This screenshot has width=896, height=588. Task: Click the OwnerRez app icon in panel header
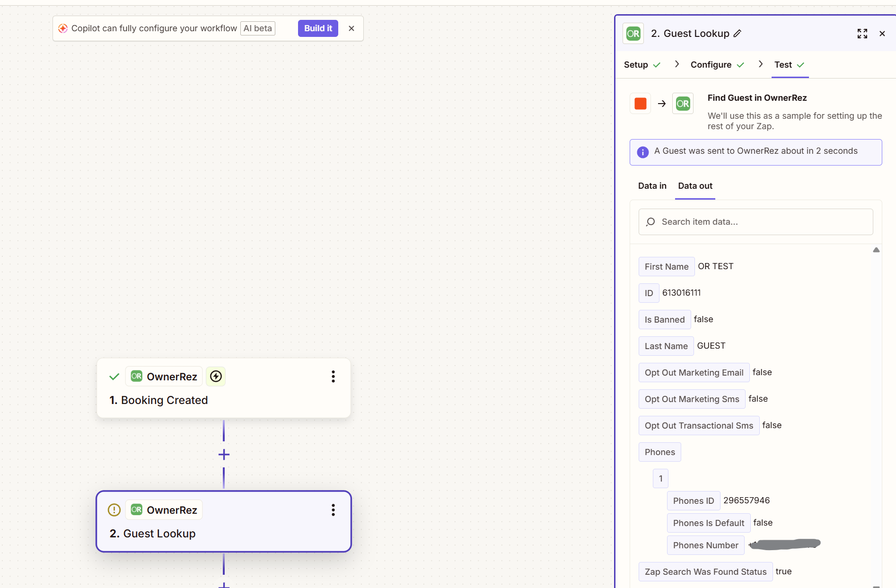[x=633, y=34]
